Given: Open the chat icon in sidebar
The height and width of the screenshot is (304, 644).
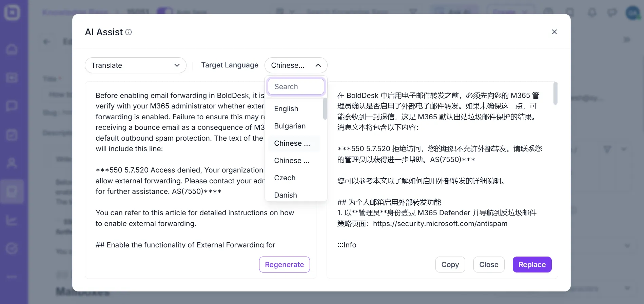Looking at the screenshot, I should (12, 106).
